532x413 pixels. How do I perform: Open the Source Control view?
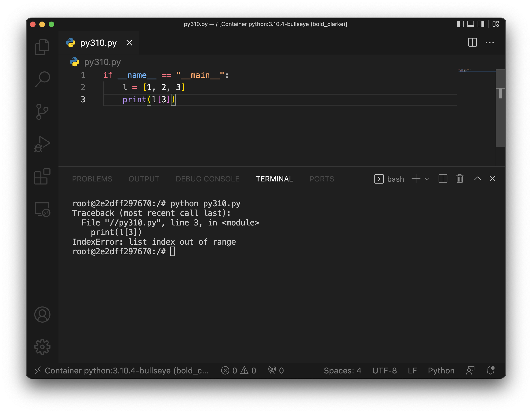point(42,112)
